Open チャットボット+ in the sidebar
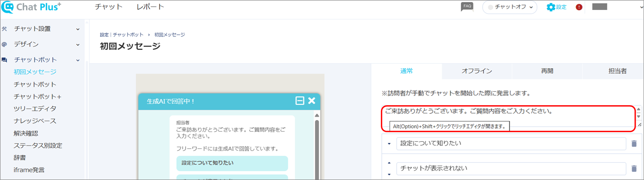Viewport: 644px width, 180px height. coord(37,97)
